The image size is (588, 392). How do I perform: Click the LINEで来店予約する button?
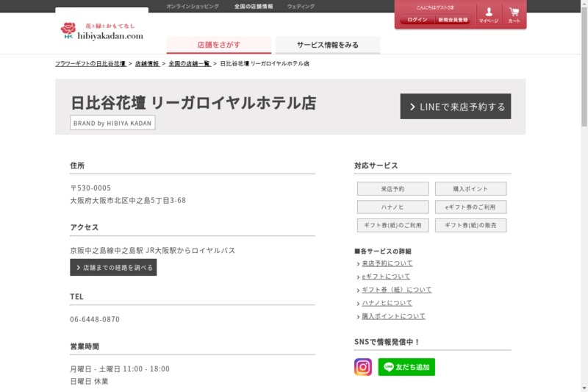pos(455,107)
